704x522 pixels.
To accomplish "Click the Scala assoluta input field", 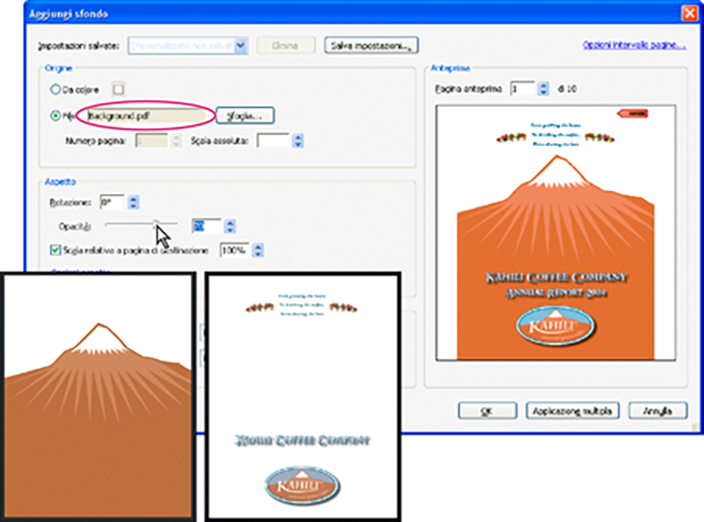I will 273,141.
